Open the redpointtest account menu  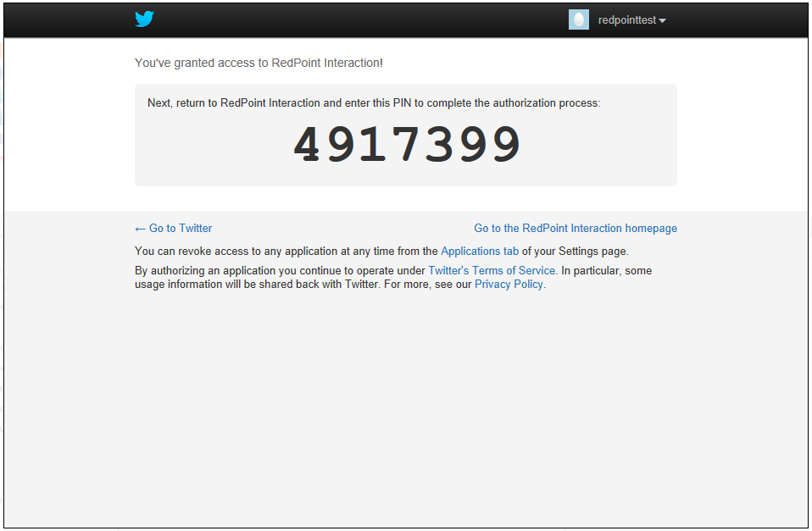(x=626, y=20)
